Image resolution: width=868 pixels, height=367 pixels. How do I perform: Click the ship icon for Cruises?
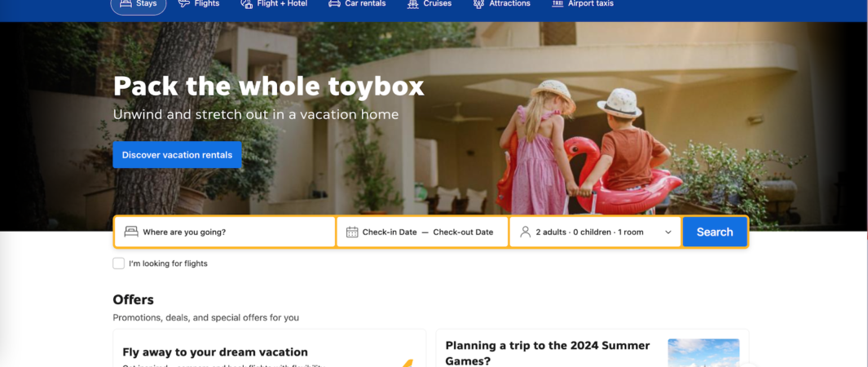tap(413, 3)
